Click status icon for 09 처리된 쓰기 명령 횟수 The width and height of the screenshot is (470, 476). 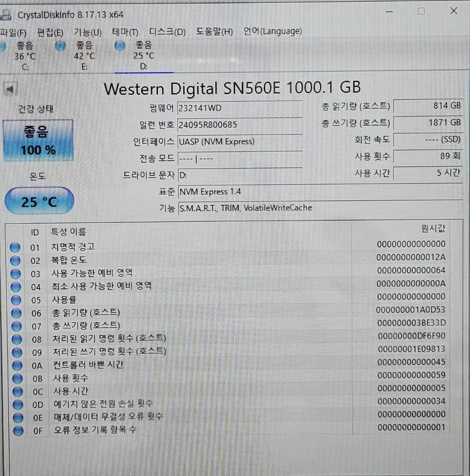point(17,352)
